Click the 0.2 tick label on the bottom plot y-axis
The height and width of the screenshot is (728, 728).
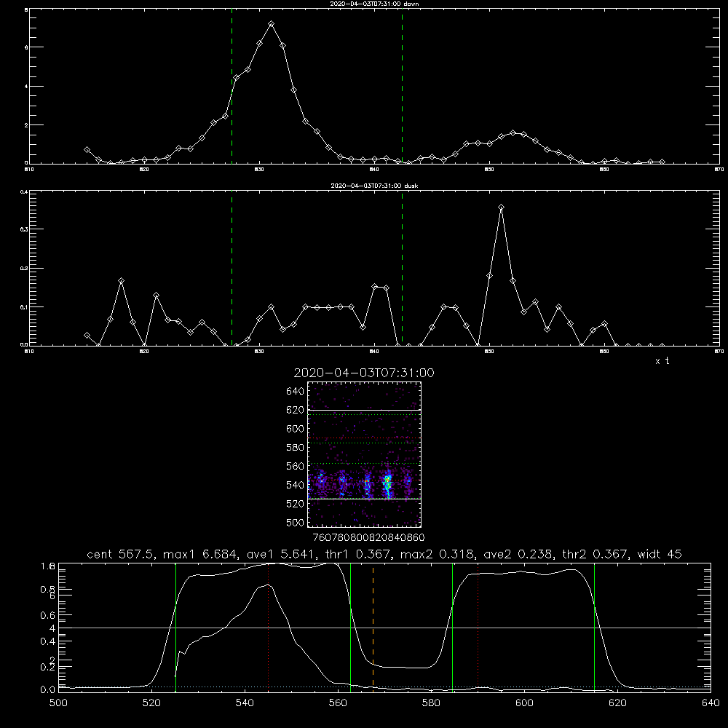point(48,667)
